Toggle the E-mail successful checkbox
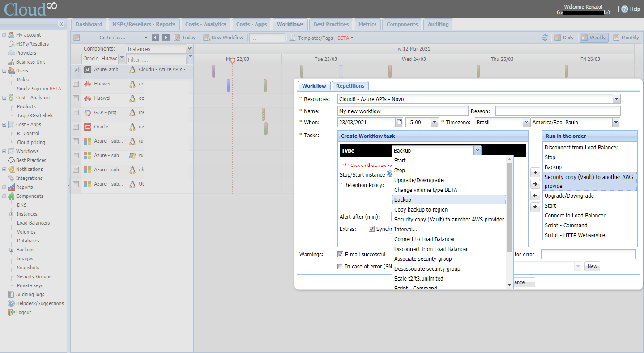This screenshot has height=353, width=644. (x=341, y=255)
